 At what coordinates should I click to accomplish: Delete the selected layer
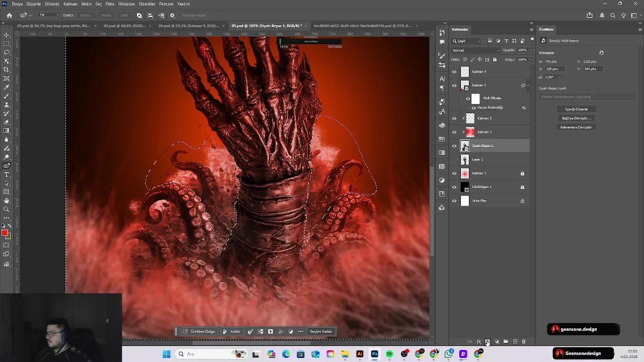click(524, 342)
